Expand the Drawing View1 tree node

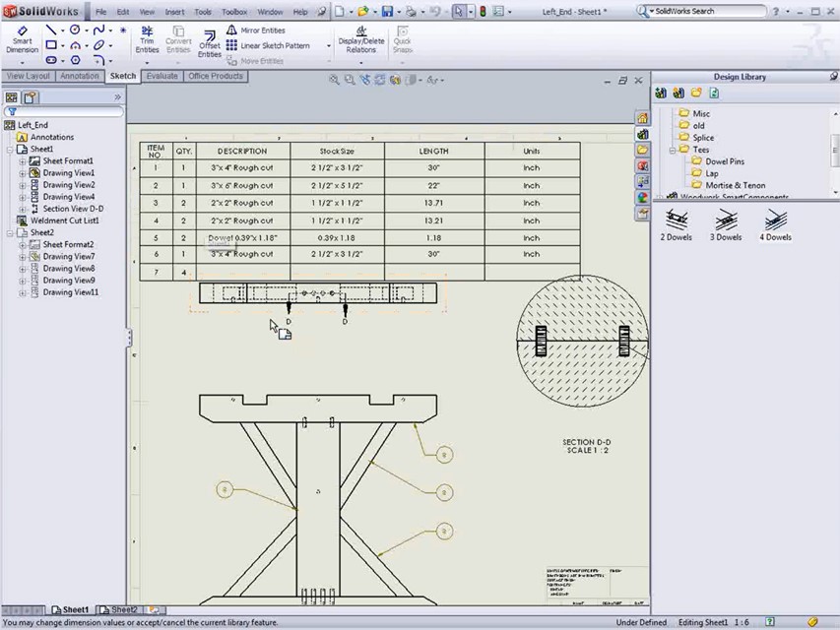tap(23, 173)
